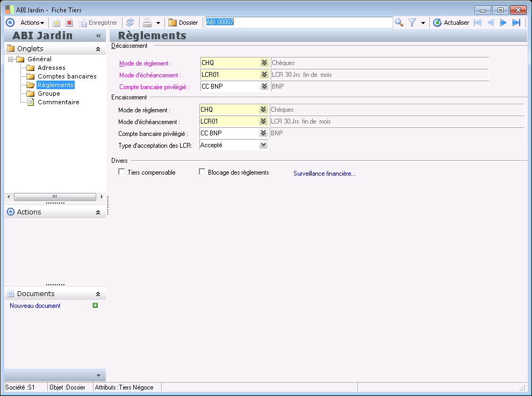532x396 pixels.
Task: Open Décaissement Mode de règlement dropdown
Action: 264,63
